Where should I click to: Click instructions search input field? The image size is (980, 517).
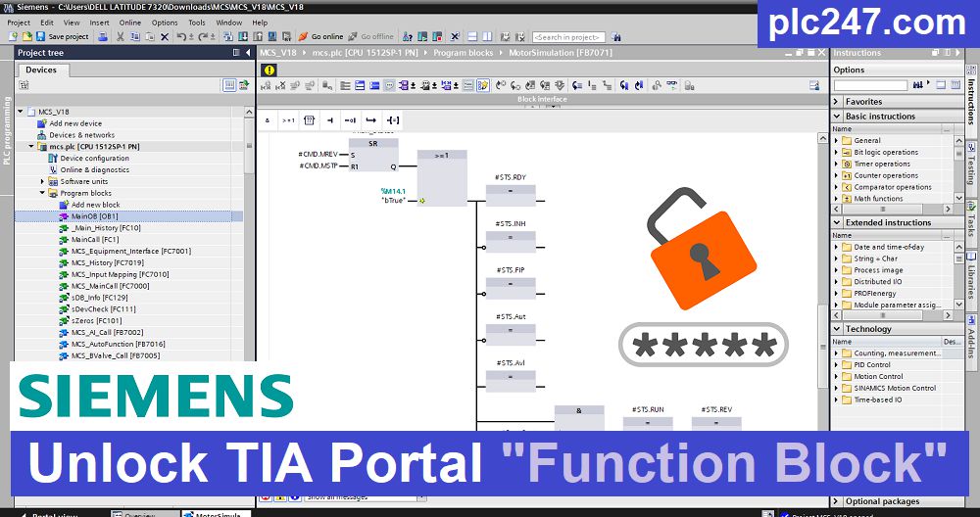point(870,84)
